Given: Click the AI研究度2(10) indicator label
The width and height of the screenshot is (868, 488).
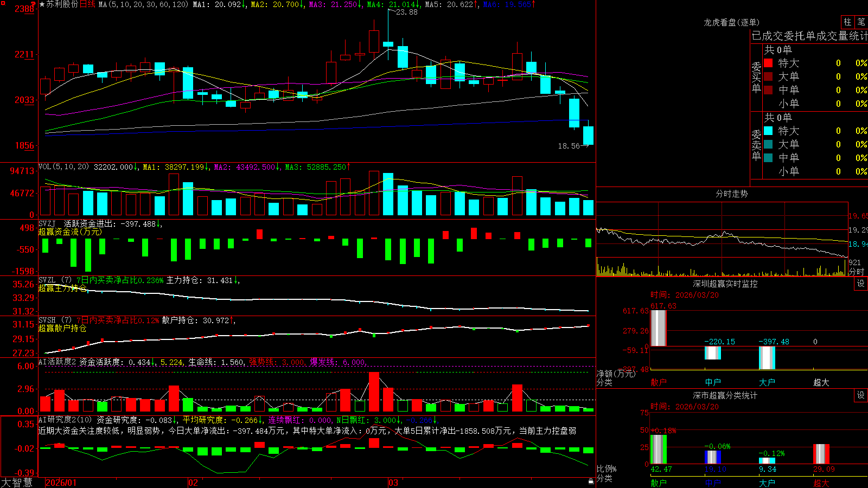Looking at the screenshot, I should pyautogui.click(x=65, y=419).
